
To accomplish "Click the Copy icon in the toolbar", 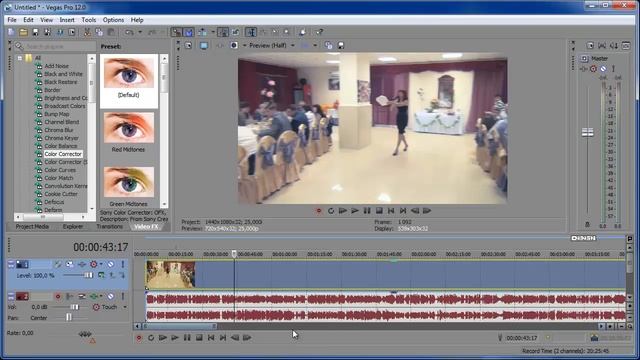I will coord(99,32).
